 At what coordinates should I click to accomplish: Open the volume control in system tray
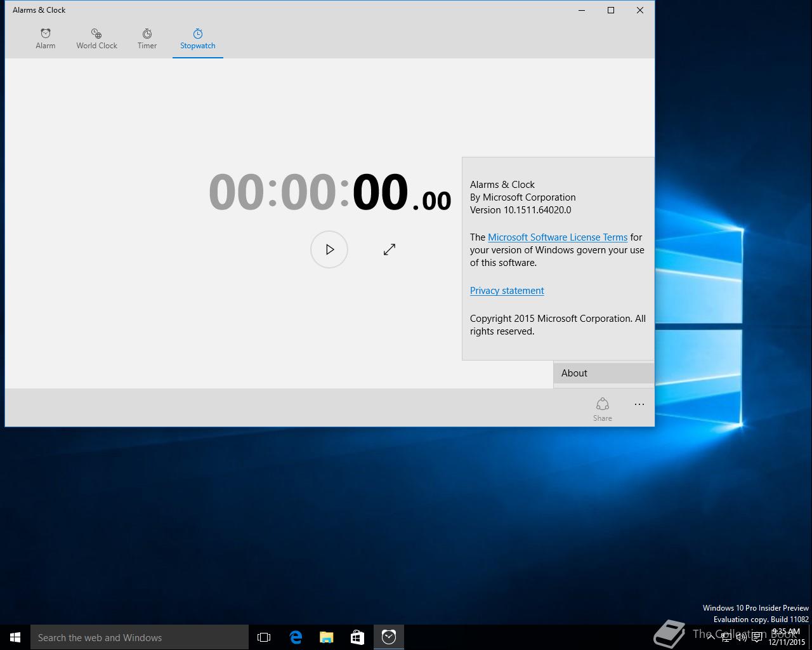point(741,637)
